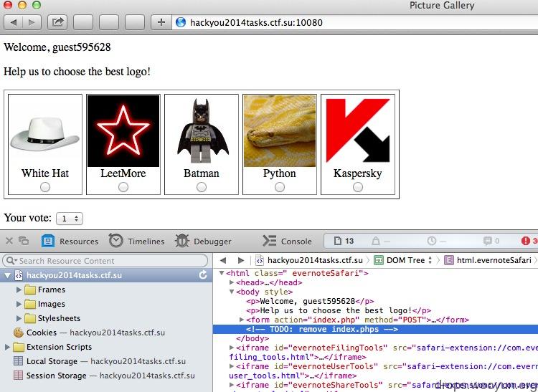Select the White Hat radio button

click(45, 187)
